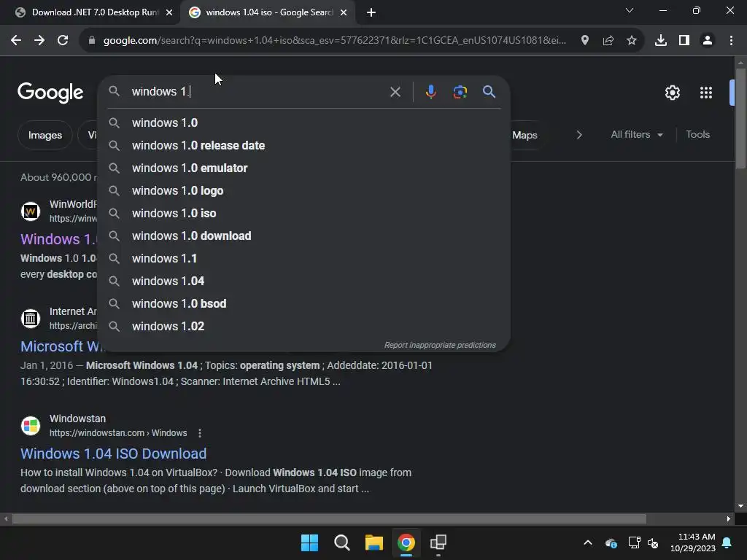Click the Chrome address bar URL
Viewport: 747px width, 560px height.
click(x=334, y=41)
